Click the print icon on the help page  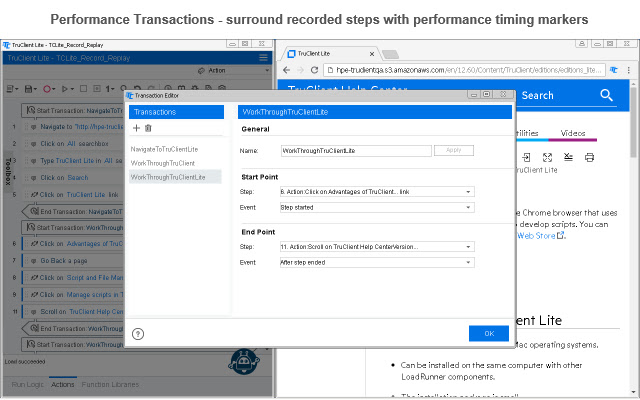pos(589,157)
